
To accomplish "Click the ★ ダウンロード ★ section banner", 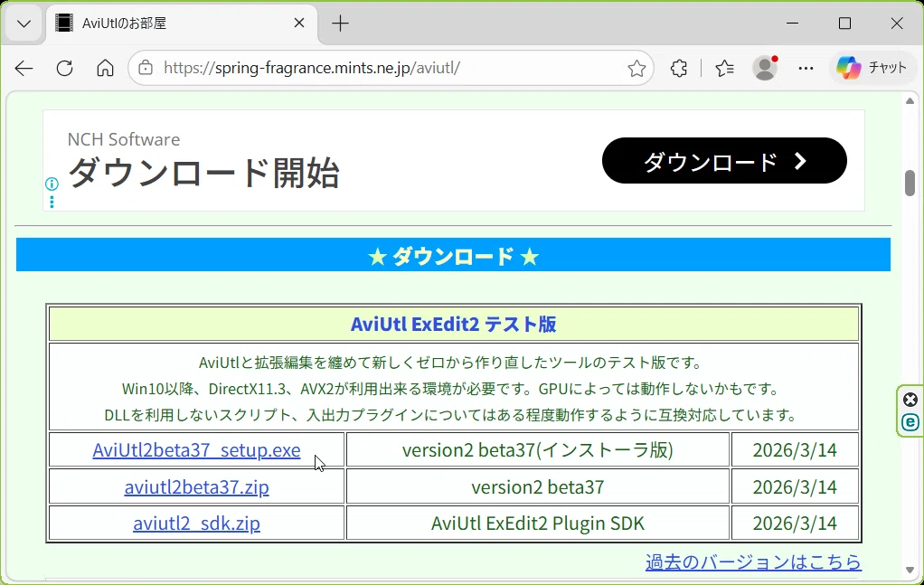I will [453, 255].
